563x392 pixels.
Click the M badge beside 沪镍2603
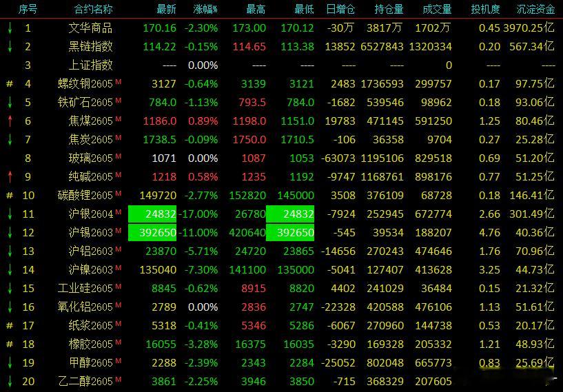(118, 268)
